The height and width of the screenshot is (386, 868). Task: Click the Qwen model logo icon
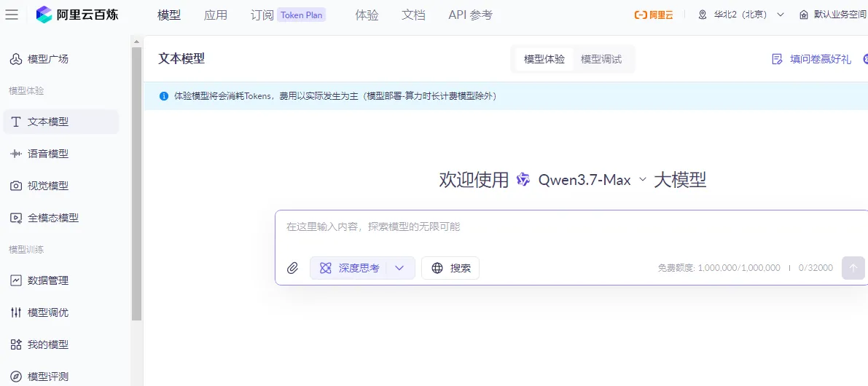pos(523,179)
